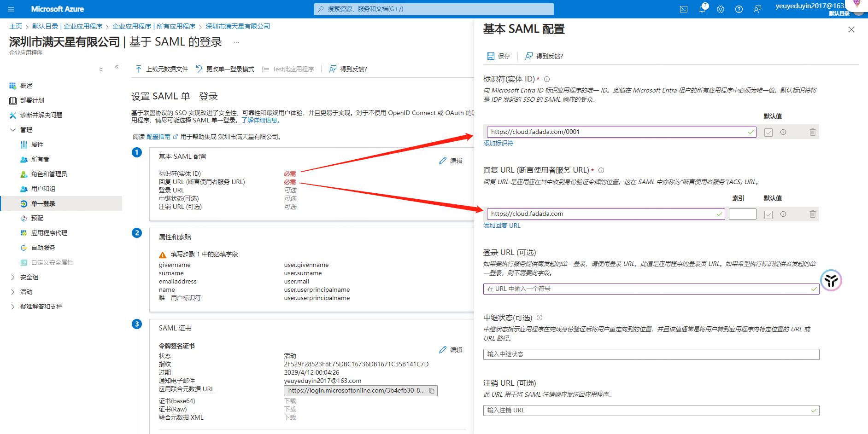Viewport: 868px width, 434px height.
Task: Click the global search box 搜索资源、服务和文档
Action: [x=434, y=9]
